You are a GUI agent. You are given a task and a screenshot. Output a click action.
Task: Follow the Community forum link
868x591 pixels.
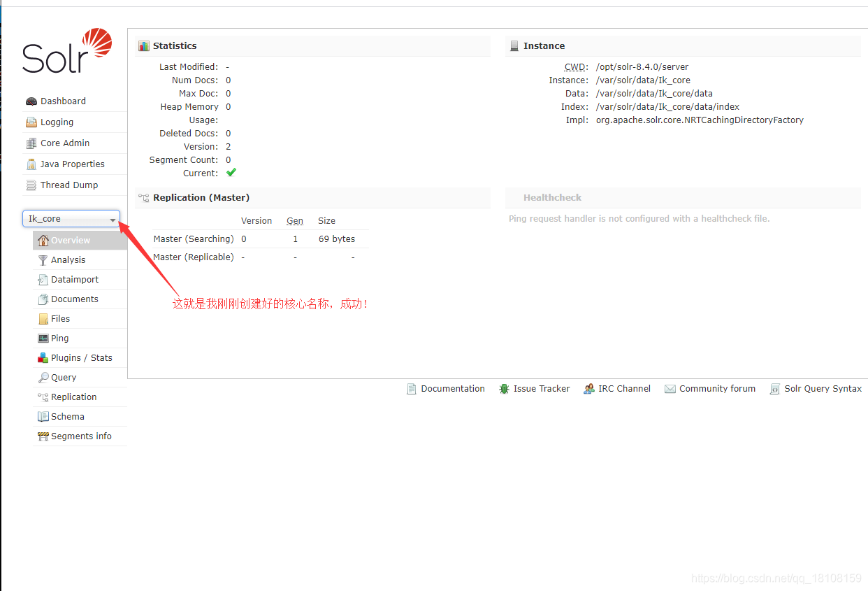tap(717, 389)
